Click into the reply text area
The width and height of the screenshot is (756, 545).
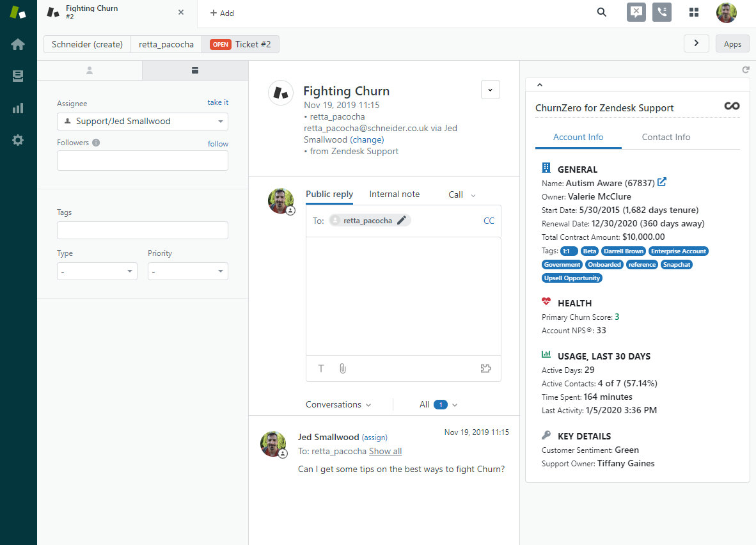pyautogui.click(x=403, y=296)
